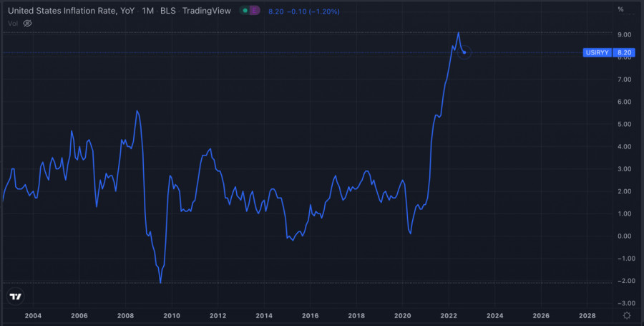Click the 0.00 price axis label

click(x=624, y=236)
